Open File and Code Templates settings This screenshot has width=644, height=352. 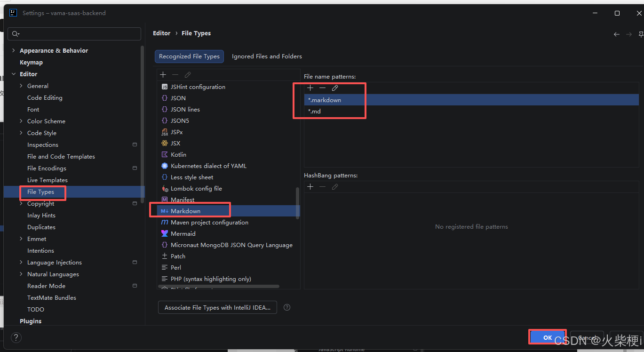(x=61, y=157)
